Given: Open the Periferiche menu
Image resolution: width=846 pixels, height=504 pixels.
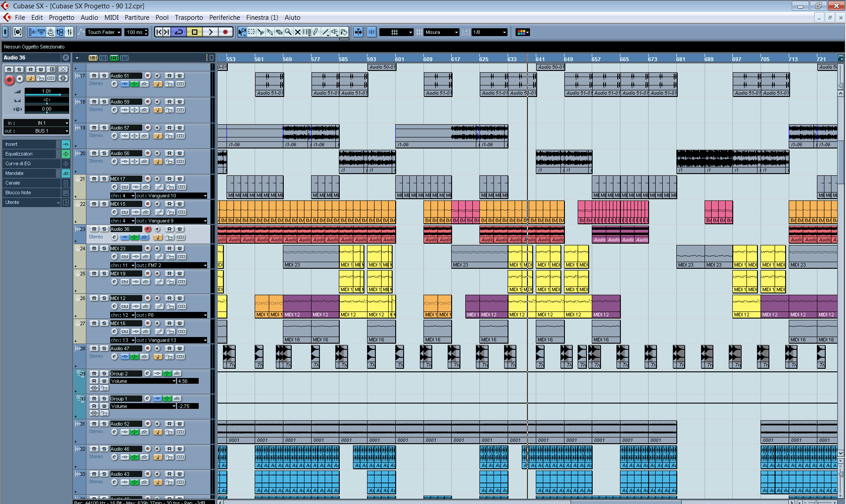Looking at the screenshot, I should [x=224, y=18].
